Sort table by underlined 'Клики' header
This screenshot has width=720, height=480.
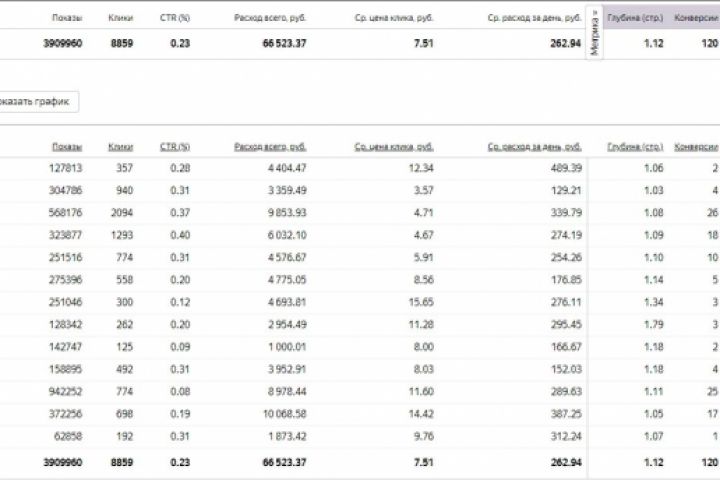tap(120, 147)
